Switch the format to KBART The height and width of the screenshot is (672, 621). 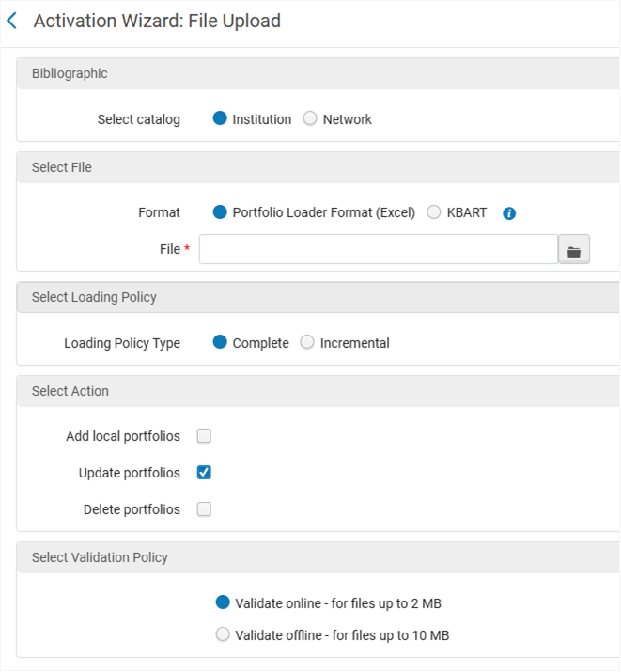[434, 212]
